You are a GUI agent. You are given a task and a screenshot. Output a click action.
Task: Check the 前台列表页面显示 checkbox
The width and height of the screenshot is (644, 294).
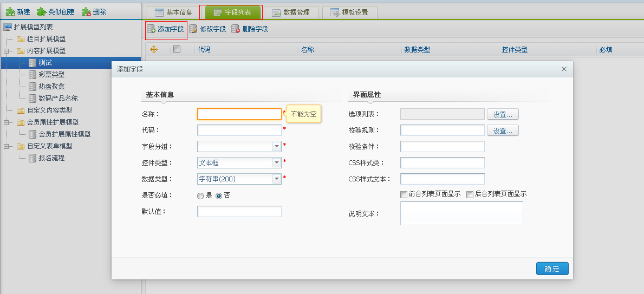click(404, 194)
